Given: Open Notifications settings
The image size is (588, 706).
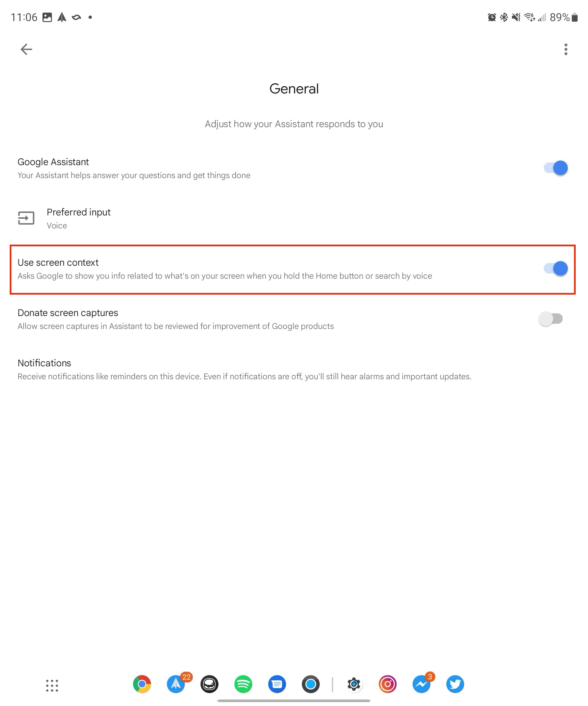Looking at the screenshot, I should (x=294, y=369).
